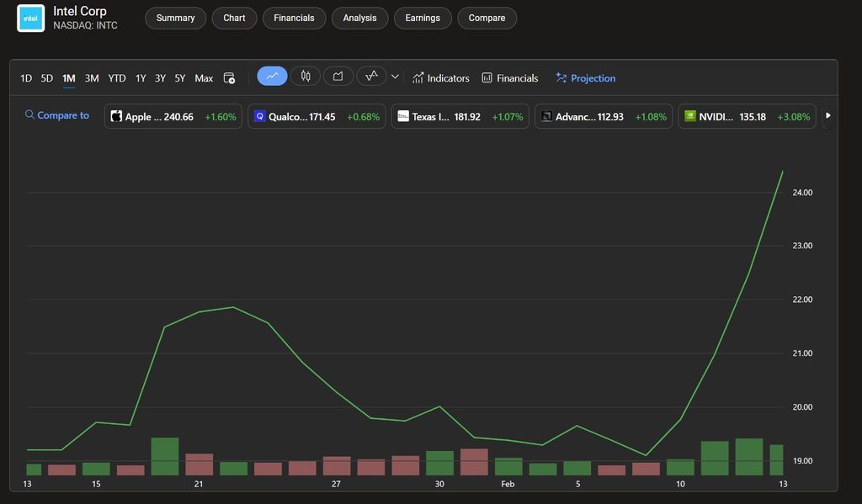The image size is (862, 504).
Task: Click the magnifier icon next to Compare to
Action: click(x=29, y=115)
